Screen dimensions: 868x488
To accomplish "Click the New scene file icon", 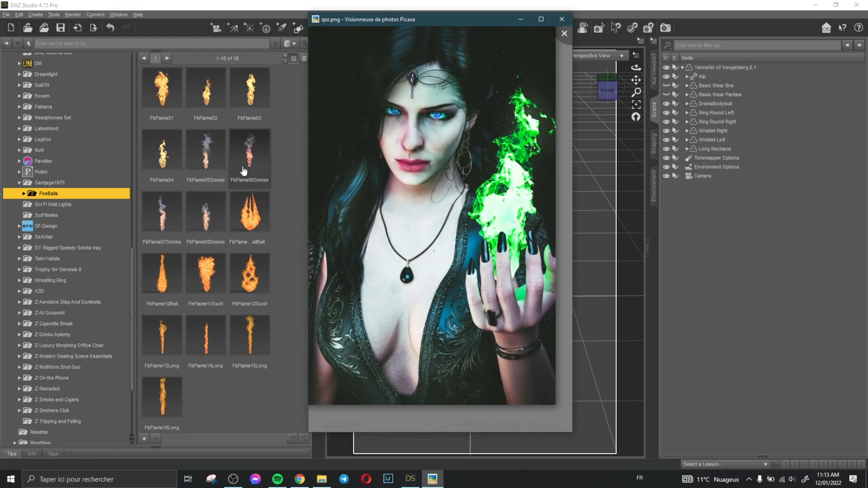I will point(11,28).
